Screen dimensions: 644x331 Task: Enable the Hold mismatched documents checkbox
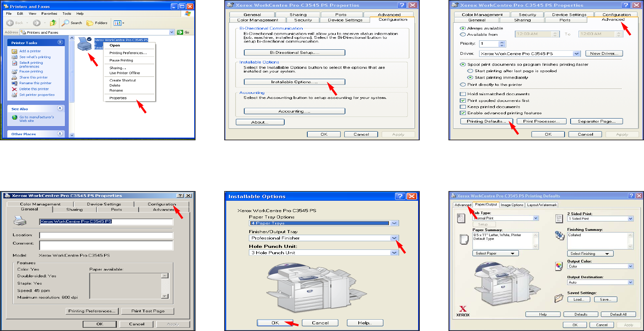click(x=463, y=94)
